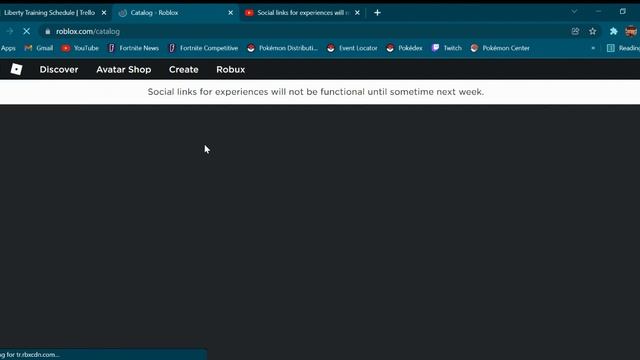Open the Event Locator bookmark
Image resolution: width=640 pixels, height=360 pixels.
pyautogui.click(x=352, y=48)
